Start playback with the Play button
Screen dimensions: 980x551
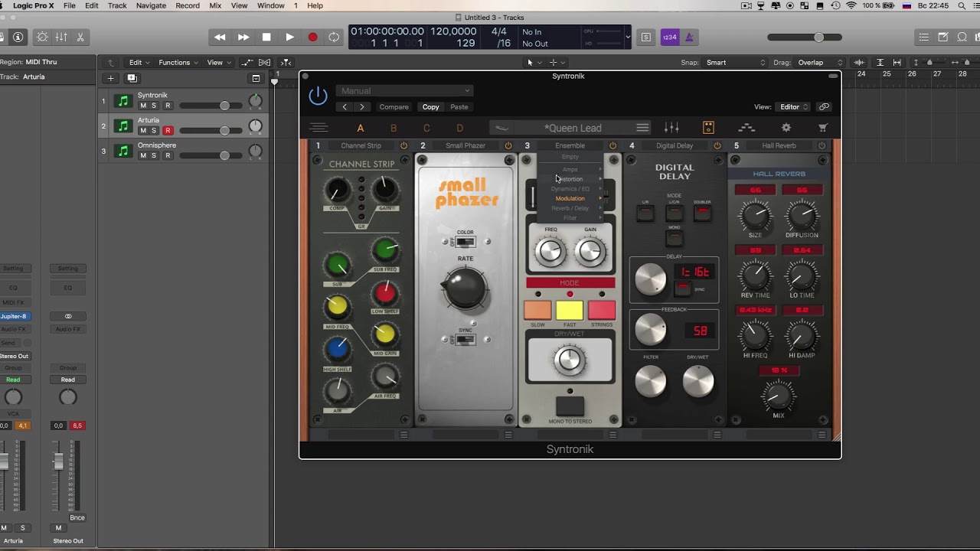click(289, 37)
